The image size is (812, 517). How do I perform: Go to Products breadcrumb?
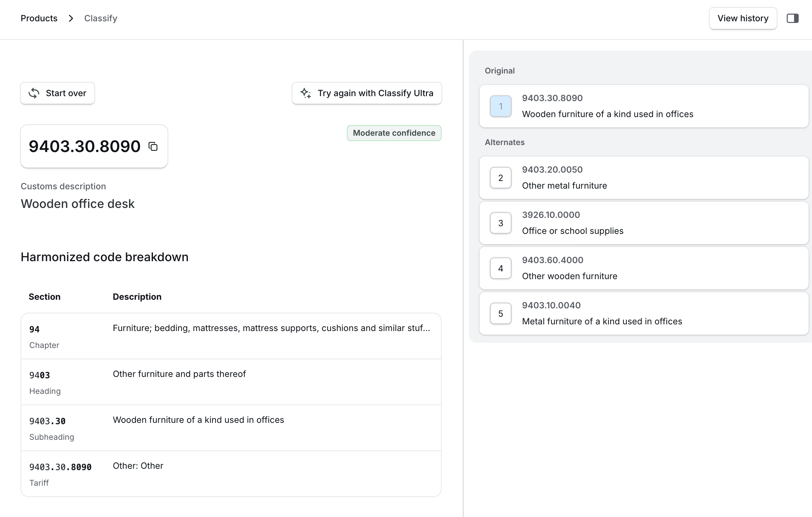[39, 18]
